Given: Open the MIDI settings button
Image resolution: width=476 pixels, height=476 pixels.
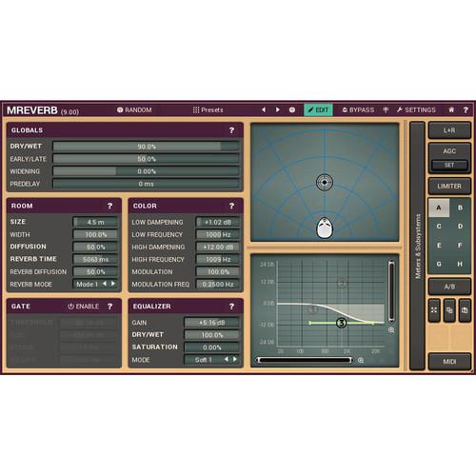Looking at the screenshot, I should coord(449,362).
